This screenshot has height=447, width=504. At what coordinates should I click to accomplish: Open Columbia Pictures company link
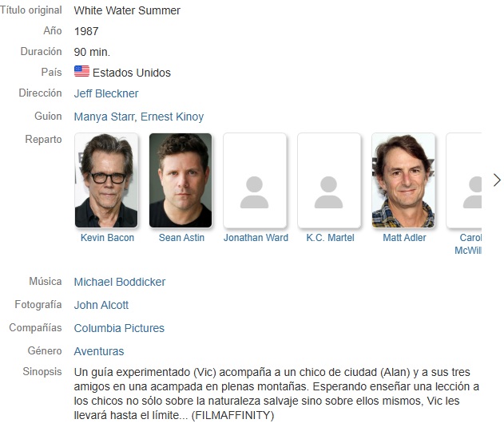coord(119,328)
